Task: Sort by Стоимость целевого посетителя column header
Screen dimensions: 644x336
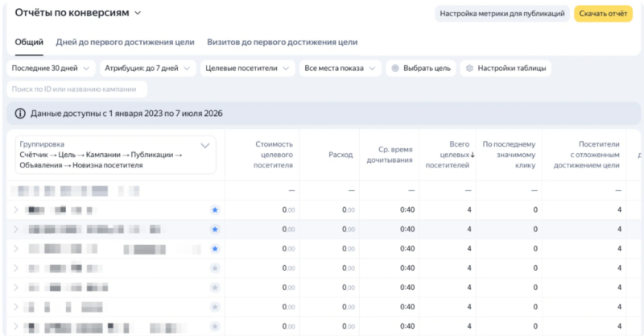Action: [x=273, y=155]
